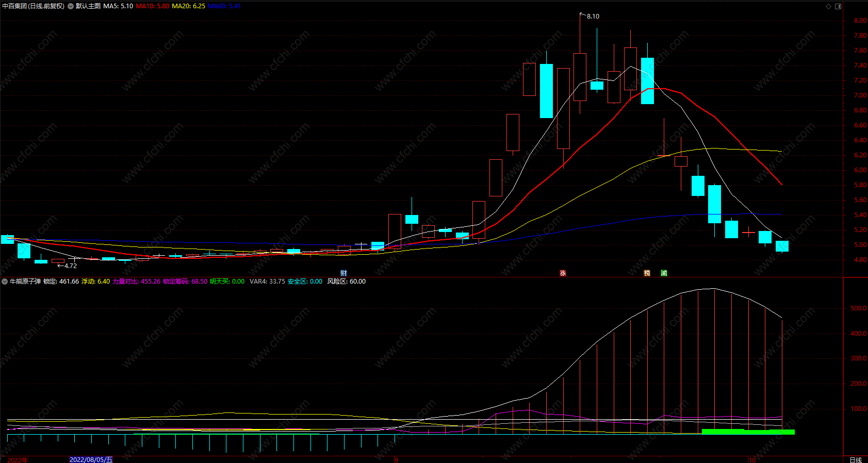868x463 pixels.
Task: Click the 涨 marker below the candles
Action: point(563,273)
